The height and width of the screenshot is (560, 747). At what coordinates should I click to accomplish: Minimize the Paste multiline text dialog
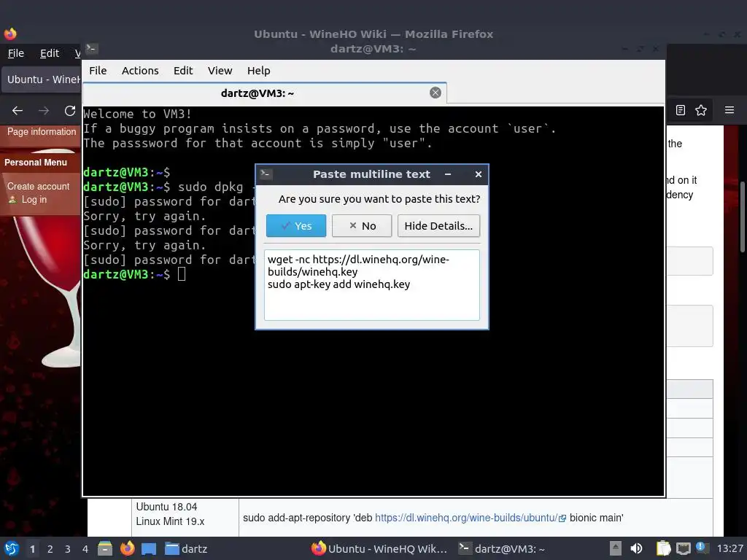tap(448, 174)
